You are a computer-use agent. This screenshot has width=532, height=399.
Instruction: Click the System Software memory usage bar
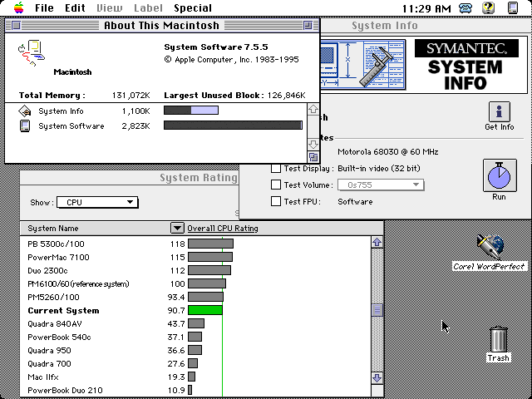click(233, 126)
